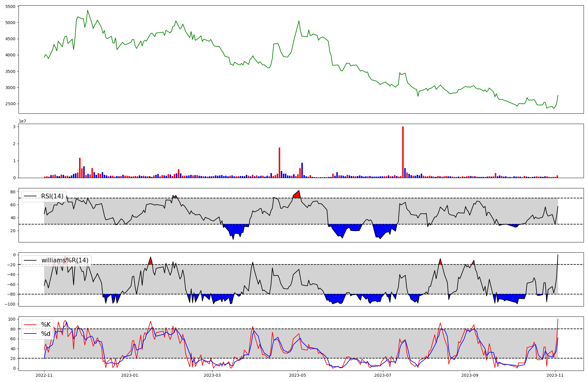
Task: Click the RSI(14) legend label
Action: pyautogui.click(x=52, y=196)
